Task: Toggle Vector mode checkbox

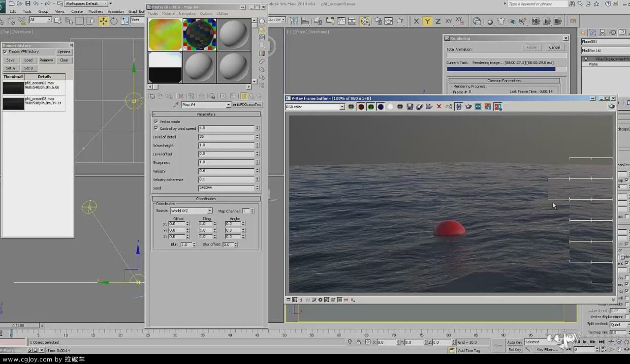Action: 156,121
